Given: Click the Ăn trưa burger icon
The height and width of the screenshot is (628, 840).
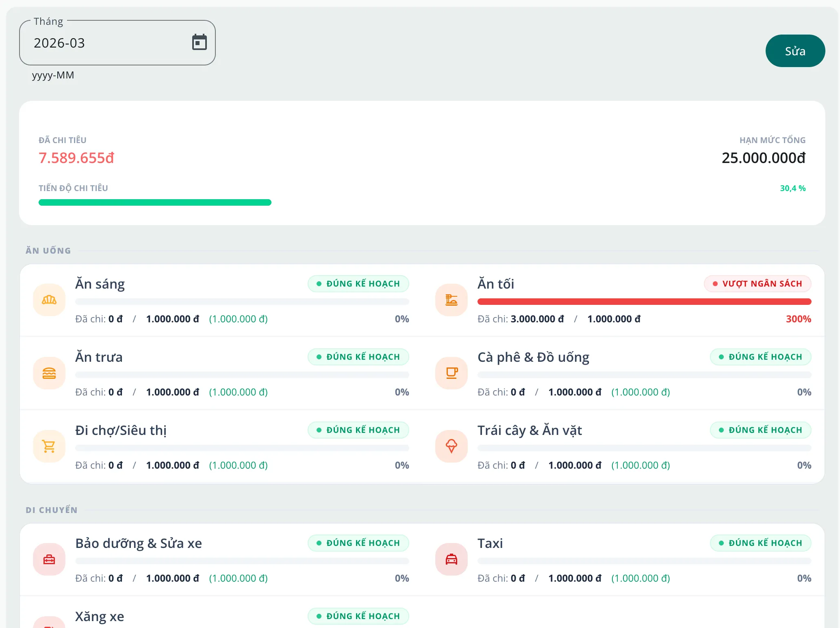Looking at the screenshot, I should point(49,373).
